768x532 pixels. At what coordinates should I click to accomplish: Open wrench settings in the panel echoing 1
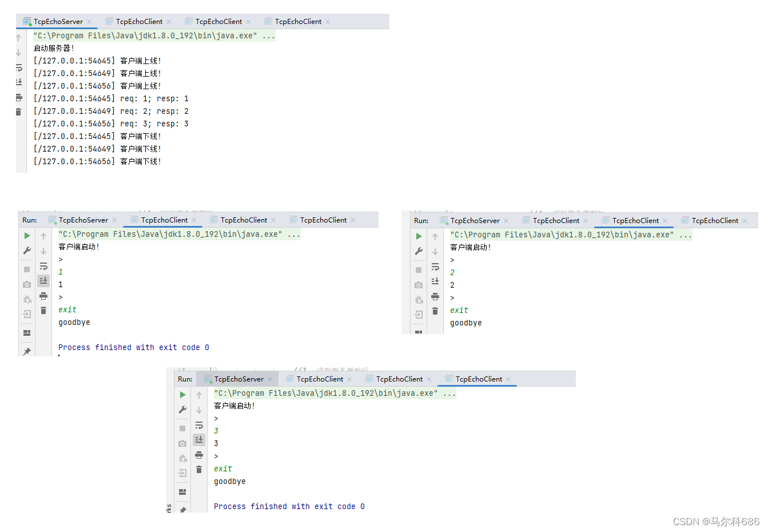(x=27, y=251)
